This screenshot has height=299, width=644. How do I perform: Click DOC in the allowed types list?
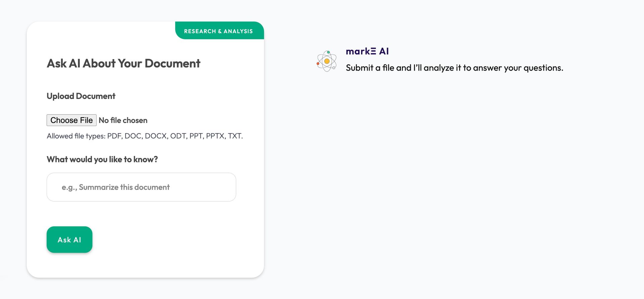(133, 136)
